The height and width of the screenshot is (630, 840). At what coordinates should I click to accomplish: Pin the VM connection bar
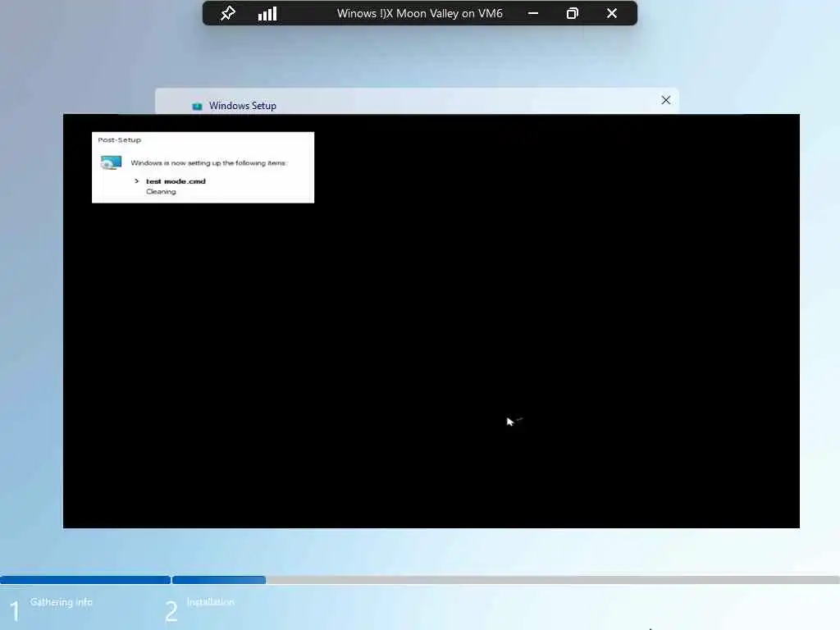[228, 13]
